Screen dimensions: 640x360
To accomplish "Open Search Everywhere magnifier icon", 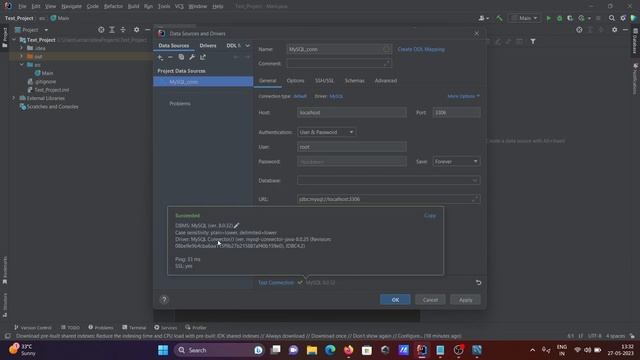I will coord(611,18).
